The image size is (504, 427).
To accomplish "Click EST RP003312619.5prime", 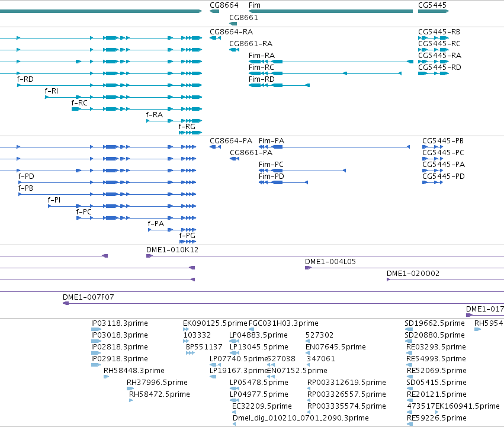I will (346, 383).
